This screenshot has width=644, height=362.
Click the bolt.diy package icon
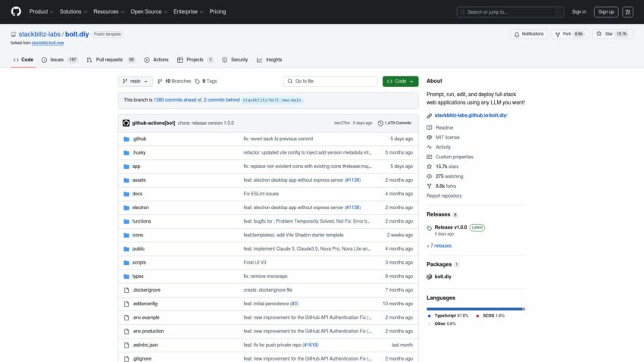pos(429,276)
